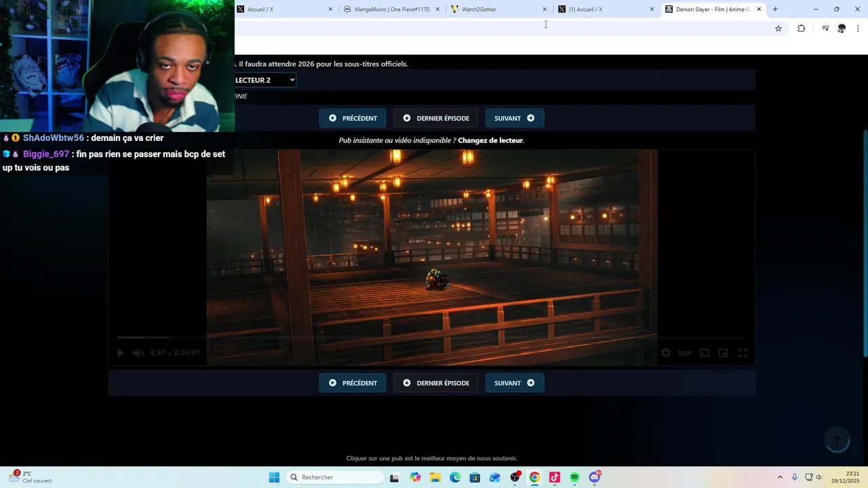Viewport: 868px width, 488px height.
Task: Play the video in the player
Action: 120,353
